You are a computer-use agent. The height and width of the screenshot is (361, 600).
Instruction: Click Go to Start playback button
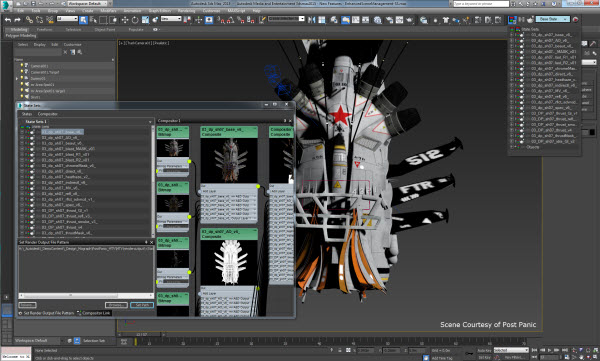[534, 350]
